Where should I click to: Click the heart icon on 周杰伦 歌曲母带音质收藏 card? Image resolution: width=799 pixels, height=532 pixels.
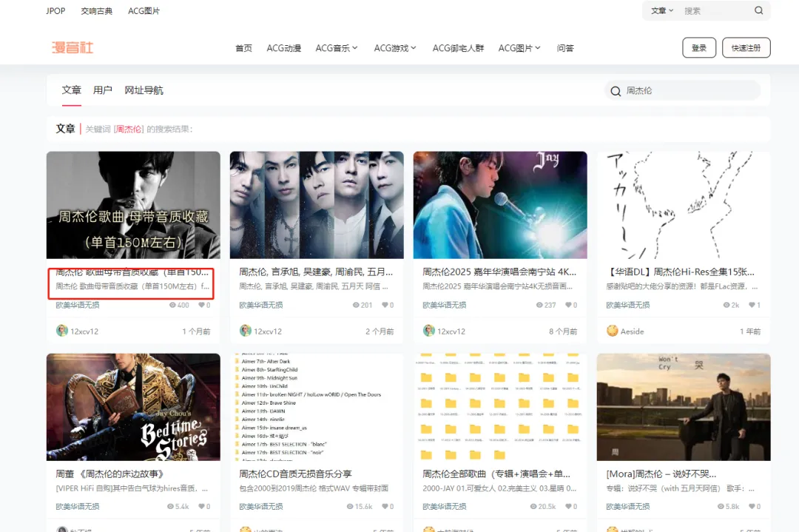[x=201, y=306]
